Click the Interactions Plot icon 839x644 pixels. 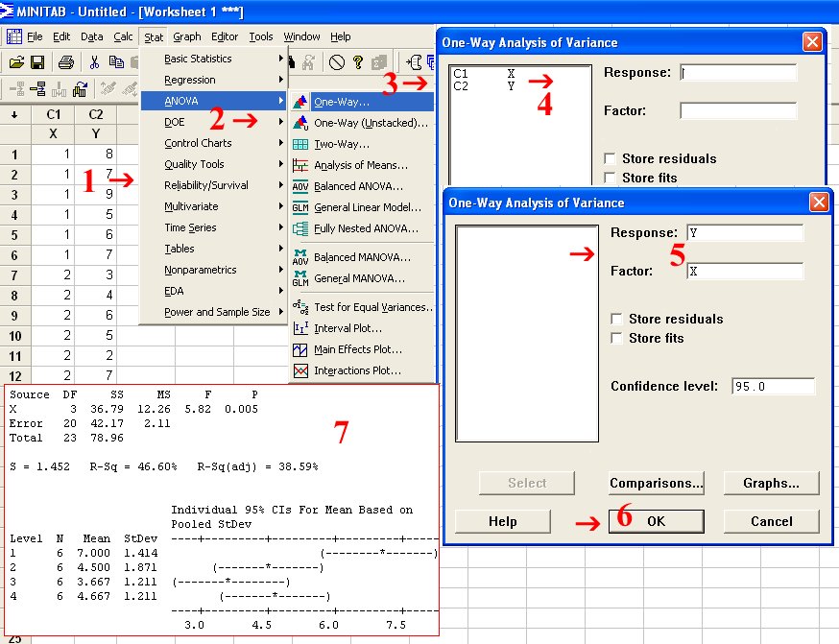pos(300,370)
